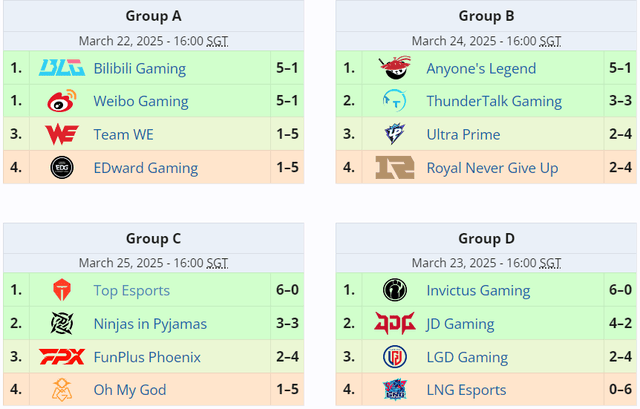
Task: Click the LGD Gaming circular logo
Action: [395, 357]
